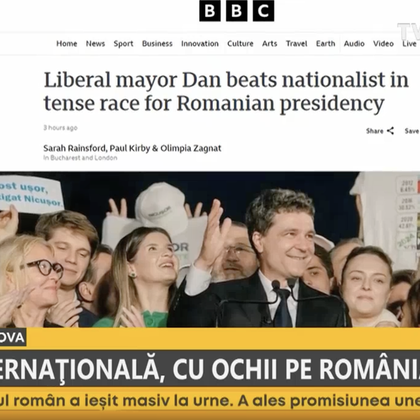The image size is (420, 420).
Task: Select the Live nav item
Action: click(409, 44)
